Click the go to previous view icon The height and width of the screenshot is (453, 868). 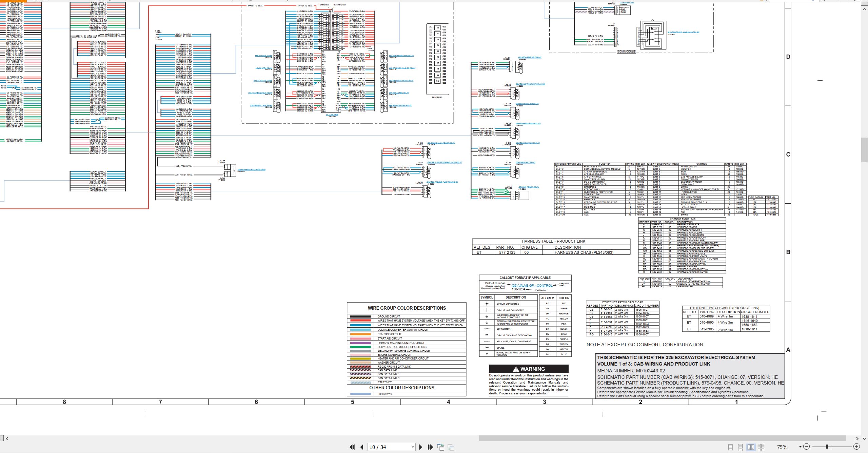pos(441,447)
